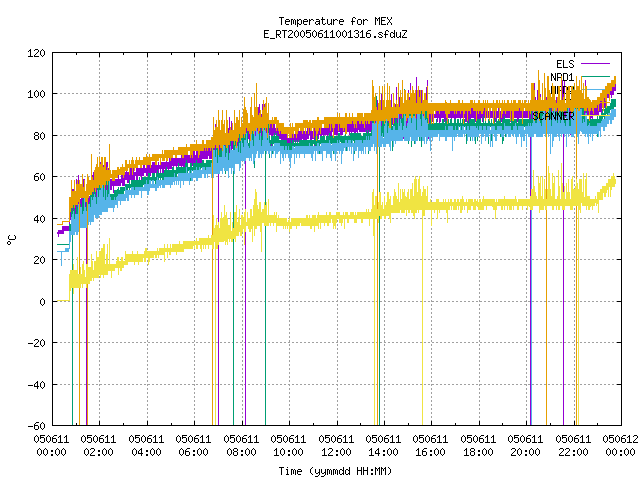The height and width of the screenshot is (480, 640).
Task: Click the 050611 00:00 x-axis tick label
Action: click(x=51, y=446)
